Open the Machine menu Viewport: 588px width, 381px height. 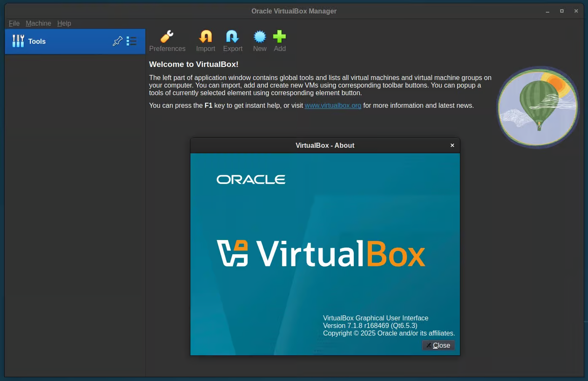[x=38, y=24]
